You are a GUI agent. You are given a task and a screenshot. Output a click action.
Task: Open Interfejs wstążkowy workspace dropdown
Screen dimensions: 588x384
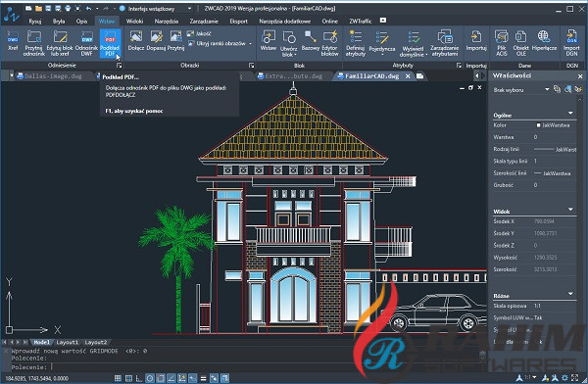coord(189,8)
